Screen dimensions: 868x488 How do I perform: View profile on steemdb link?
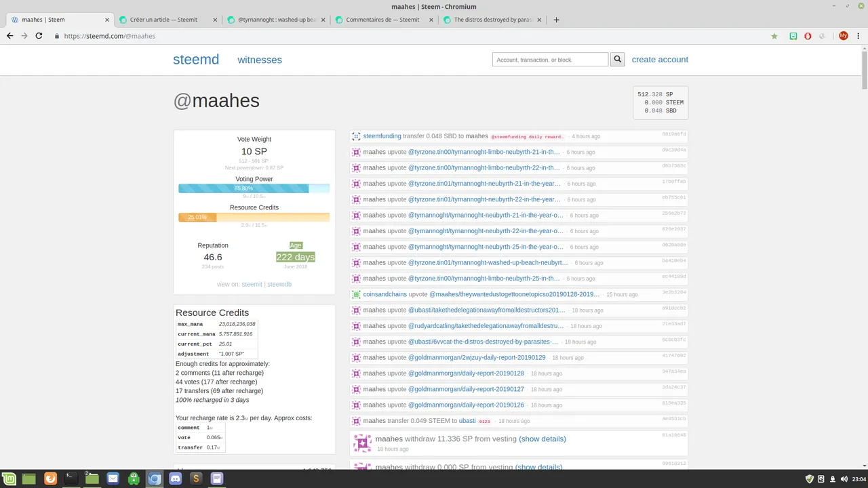[x=279, y=284]
